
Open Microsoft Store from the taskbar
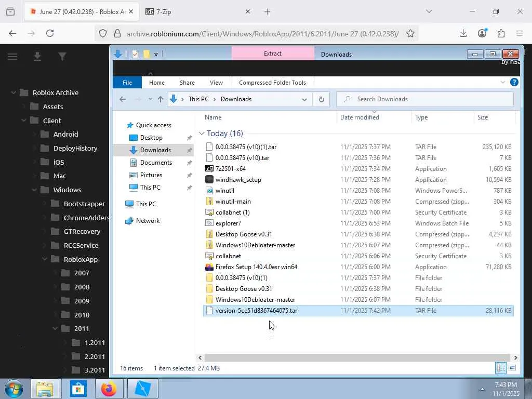point(78,389)
